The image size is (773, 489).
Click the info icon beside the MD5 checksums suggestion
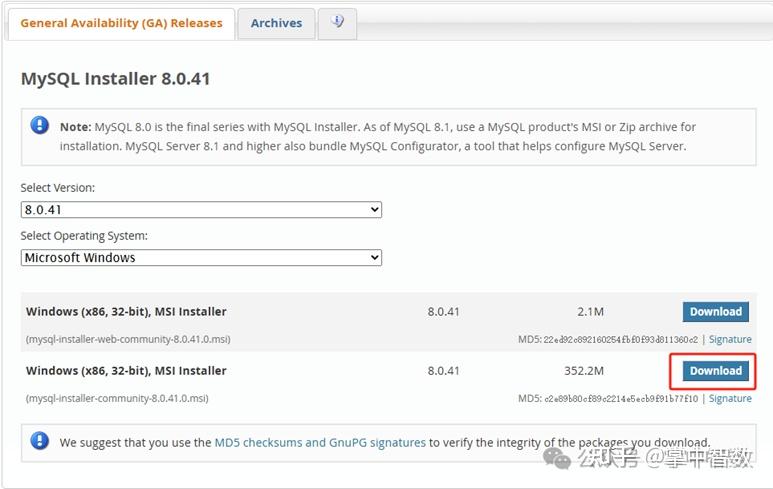(x=39, y=441)
